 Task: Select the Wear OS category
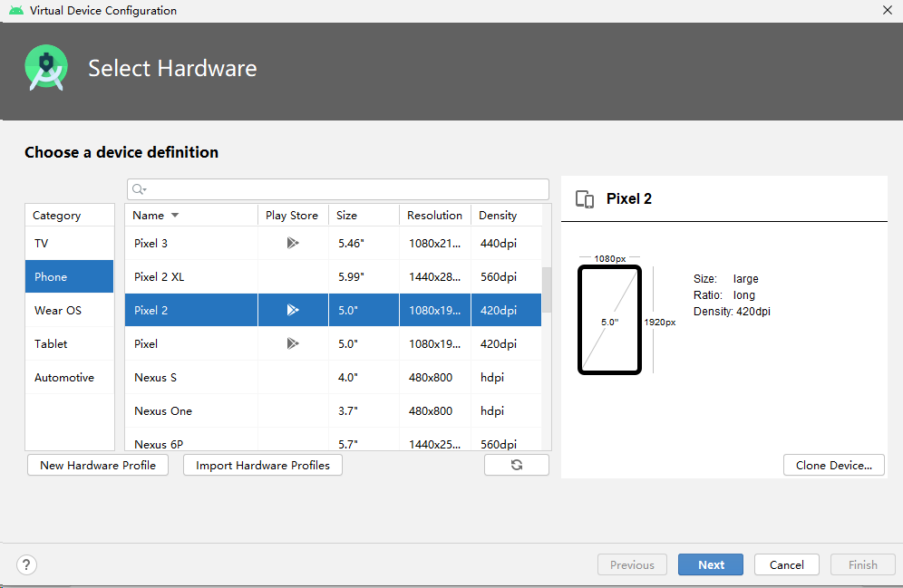(x=69, y=310)
